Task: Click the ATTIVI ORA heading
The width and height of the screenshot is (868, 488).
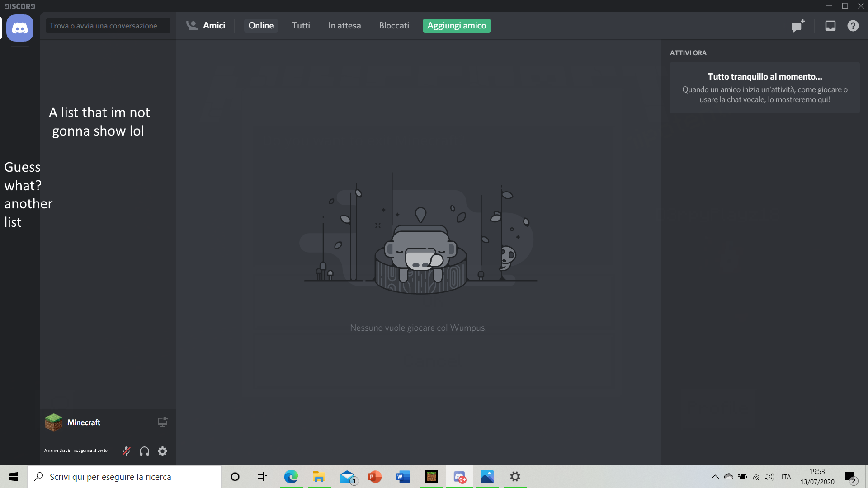Action: tap(688, 53)
